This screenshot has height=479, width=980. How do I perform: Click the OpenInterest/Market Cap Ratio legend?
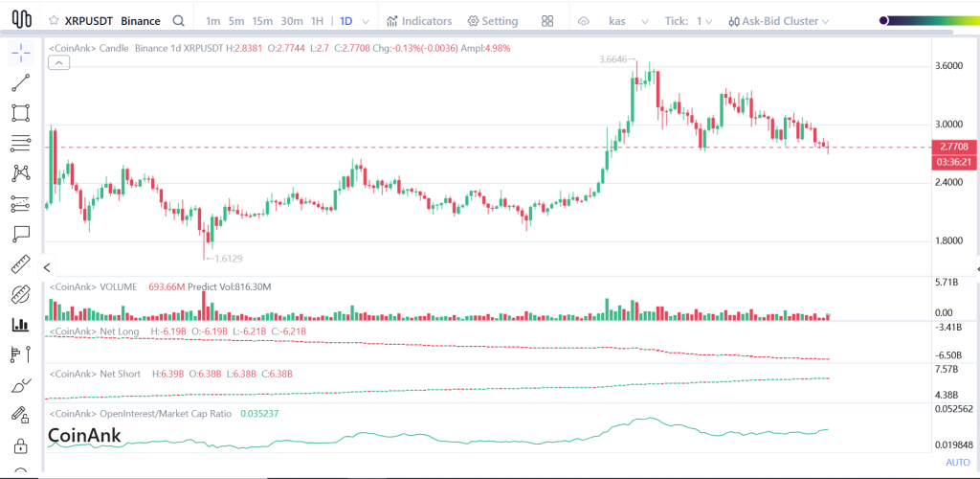tap(140, 413)
